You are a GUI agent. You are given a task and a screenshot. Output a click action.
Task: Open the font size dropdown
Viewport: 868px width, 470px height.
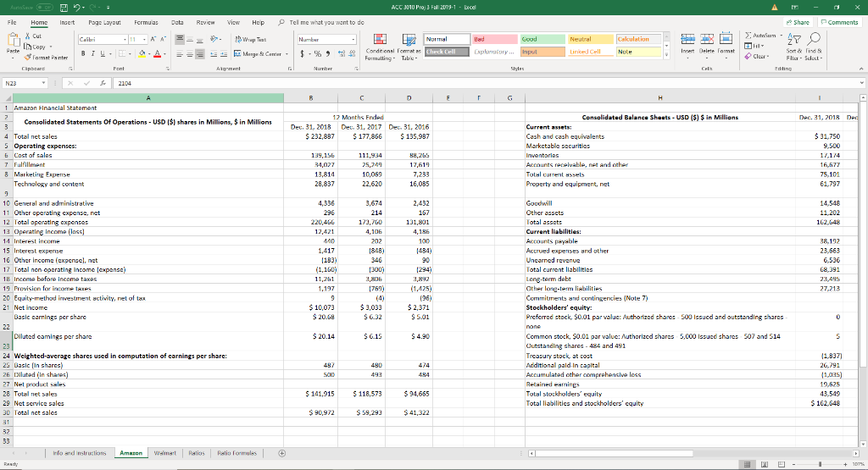145,39
